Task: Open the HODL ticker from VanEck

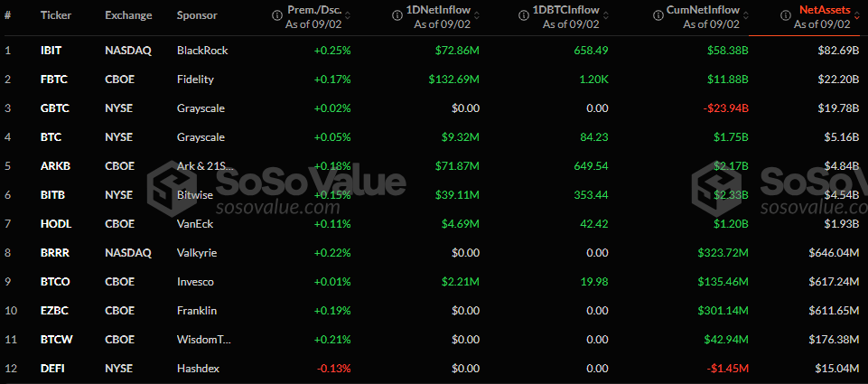Action: click(x=54, y=224)
